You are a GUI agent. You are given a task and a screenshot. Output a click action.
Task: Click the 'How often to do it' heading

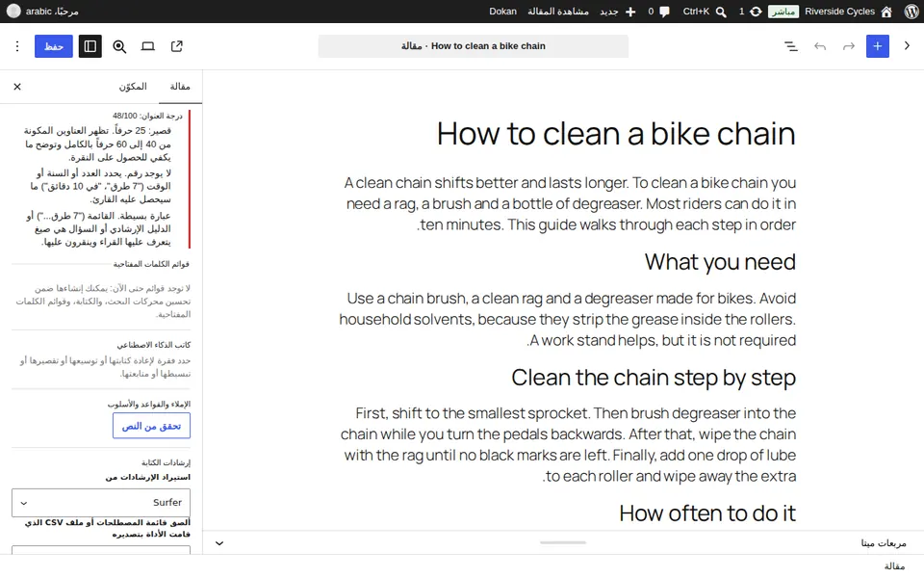[x=707, y=513]
